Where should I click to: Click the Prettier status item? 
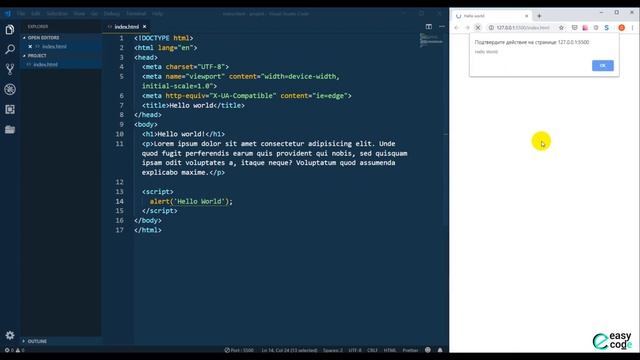pos(410,350)
